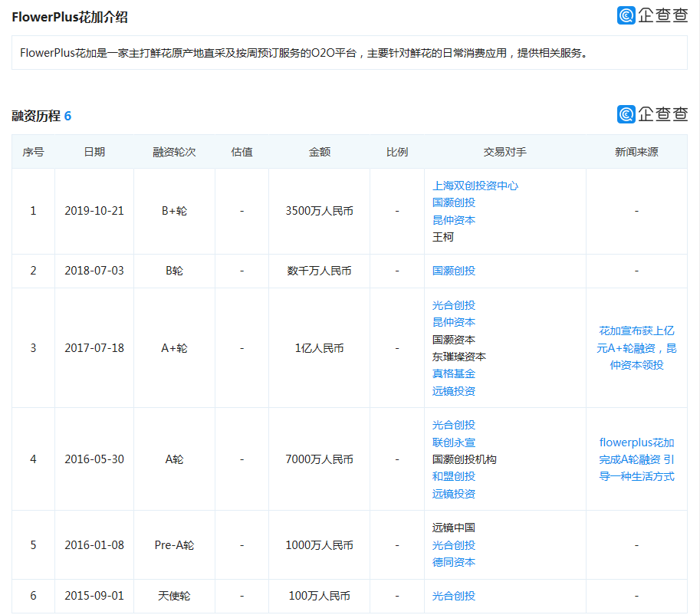Select the 天使轮 round cell
Image resolution: width=700 pixels, height=615 pixels.
pyautogui.click(x=174, y=596)
